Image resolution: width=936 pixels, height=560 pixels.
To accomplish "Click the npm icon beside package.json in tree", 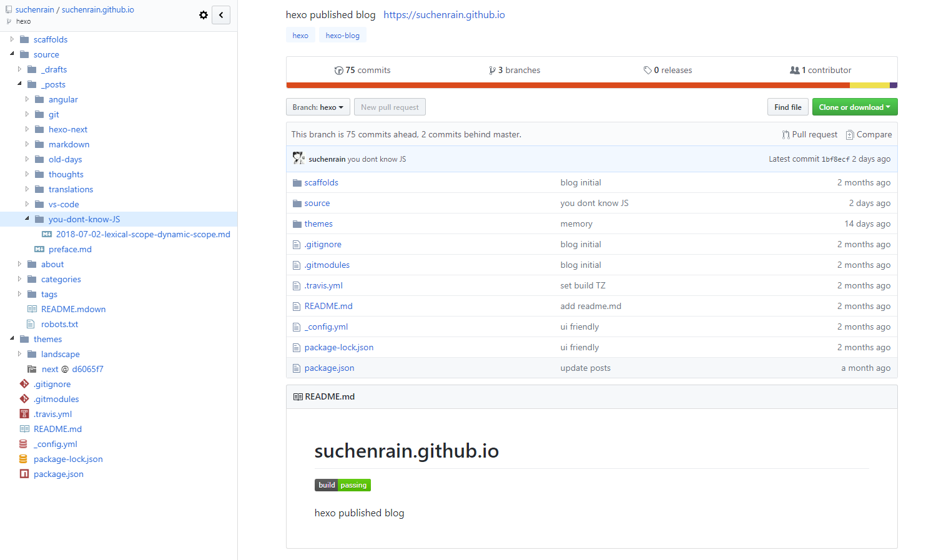I will (x=24, y=474).
